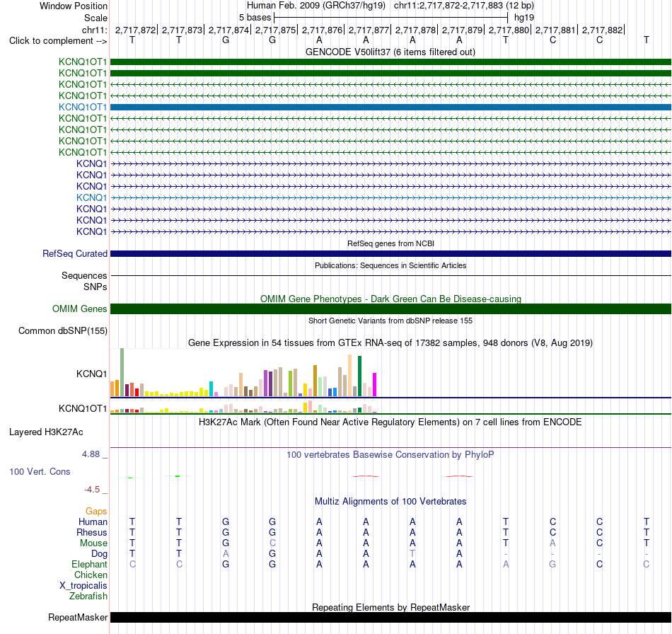Open the 'RefSeq genes from NCBI' track title
This screenshot has width=672, height=634.
pyautogui.click(x=390, y=243)
